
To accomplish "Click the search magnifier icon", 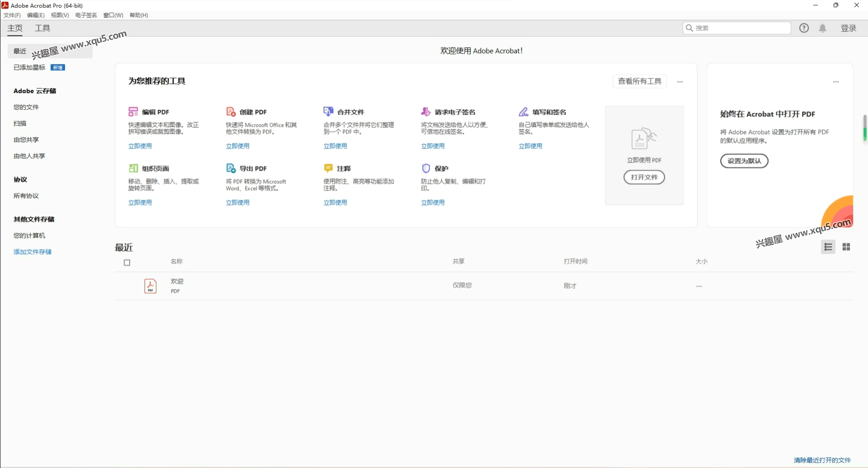I will 689,28.
